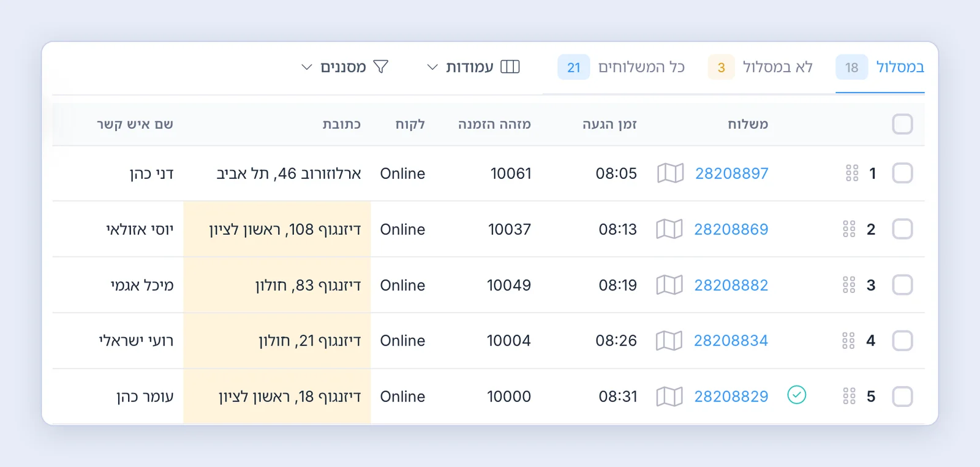
Task: Open map icon for shipment 28208897
Action: point(670,173)
